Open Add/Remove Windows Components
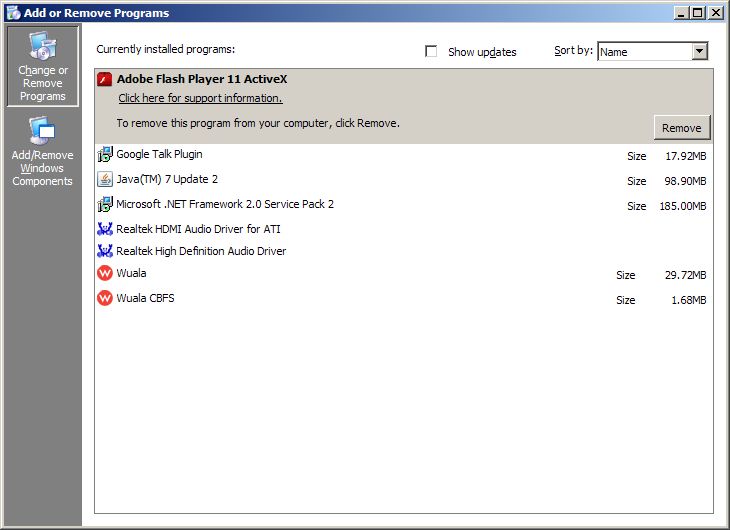The height and width of the screenshot is (530, 730). point(43,152)
